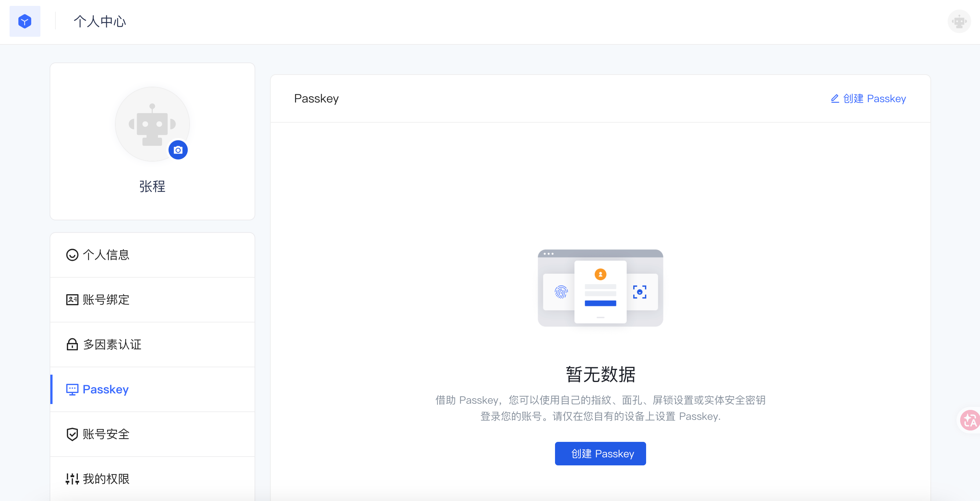
Task: Click the smiley icon beside 个人信息
Action: pyautogui.click(x=72, y=255)
